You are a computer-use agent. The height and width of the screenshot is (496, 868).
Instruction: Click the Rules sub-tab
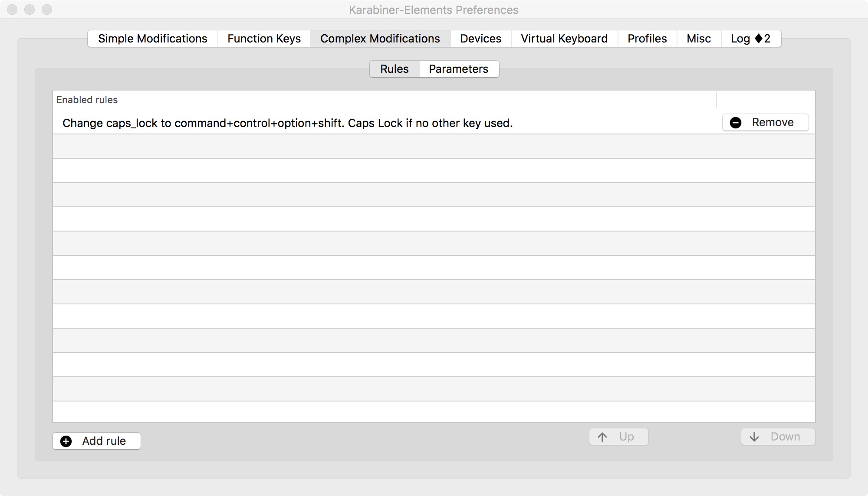[x=394, y=69]
